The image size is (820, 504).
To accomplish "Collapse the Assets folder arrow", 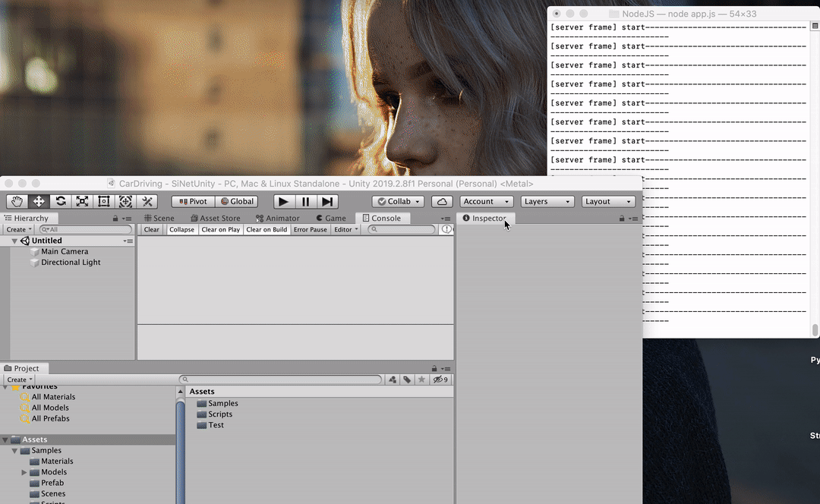I will pos(5,439).
